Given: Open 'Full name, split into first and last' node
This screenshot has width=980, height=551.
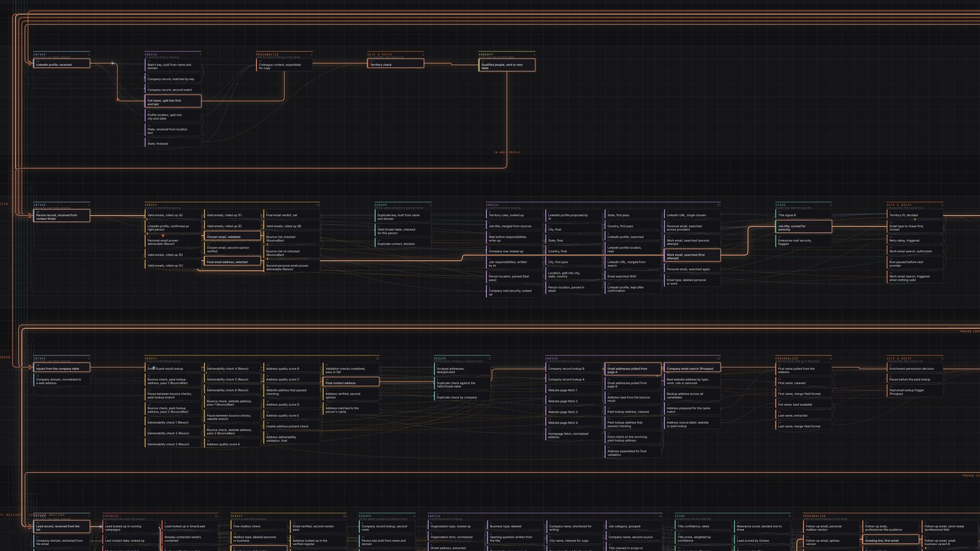Looking at the screenshot, I should pyautogui.click(x=173, y=101).
